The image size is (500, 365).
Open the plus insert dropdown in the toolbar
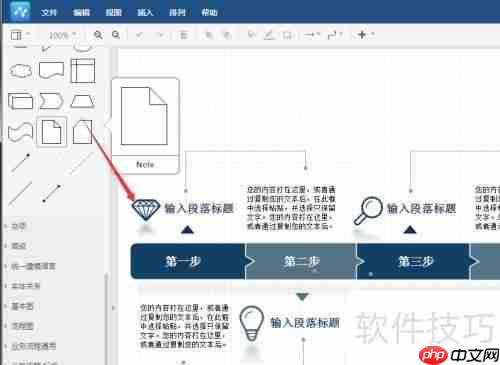click(x=365, y=34)
